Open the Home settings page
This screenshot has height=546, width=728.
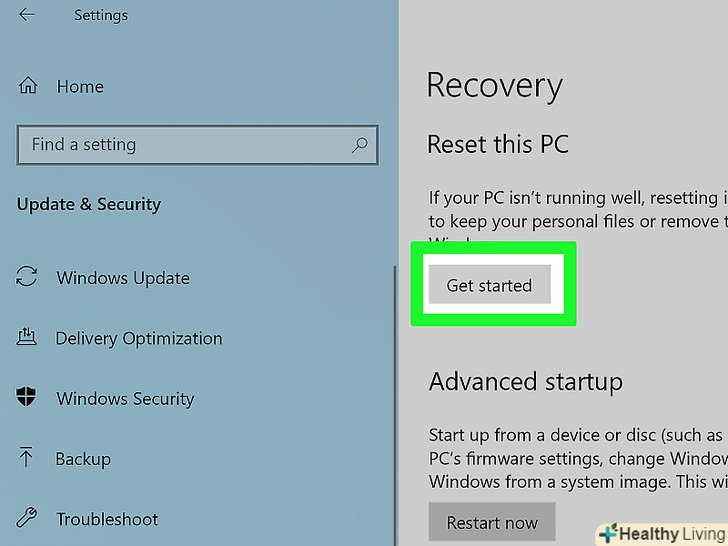(80, 87)
